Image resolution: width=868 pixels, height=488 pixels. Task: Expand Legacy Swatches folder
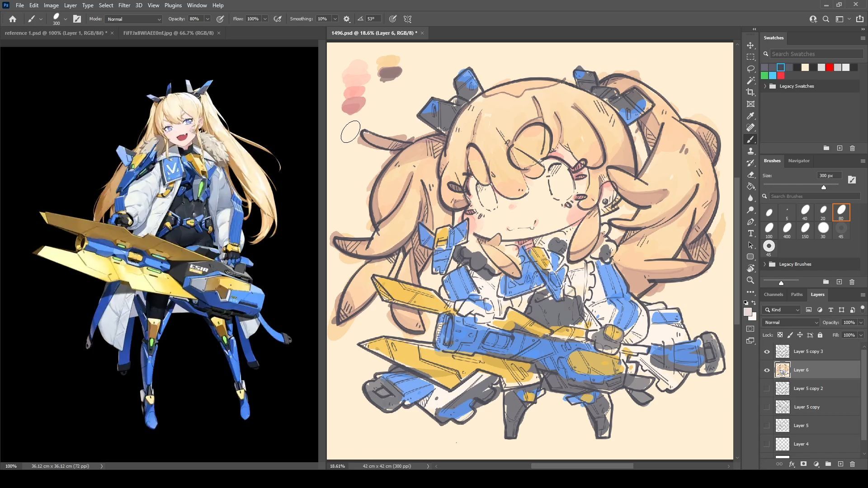click(x=765, y=86)
